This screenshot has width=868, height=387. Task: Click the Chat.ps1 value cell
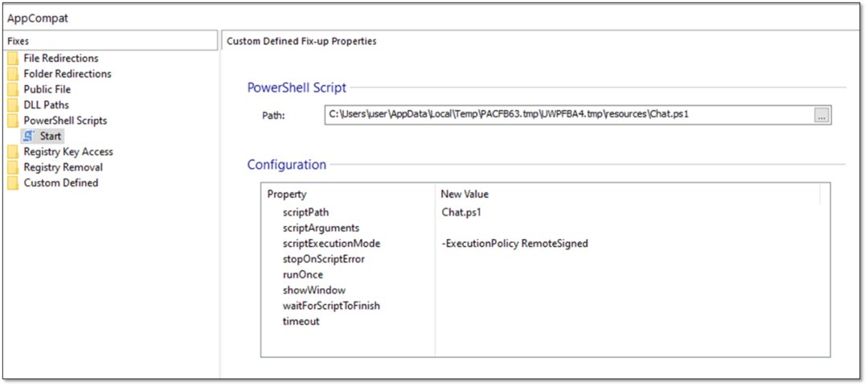[x=461, y=212]
